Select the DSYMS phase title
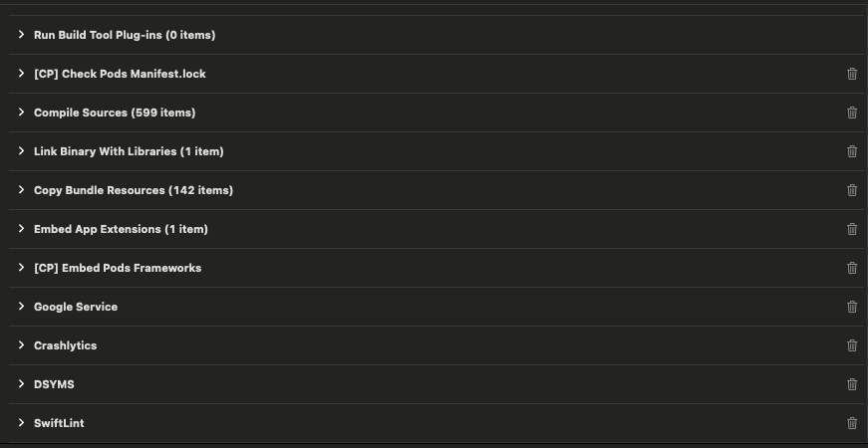This screenshot has height=448, width=868. [54, 384]
